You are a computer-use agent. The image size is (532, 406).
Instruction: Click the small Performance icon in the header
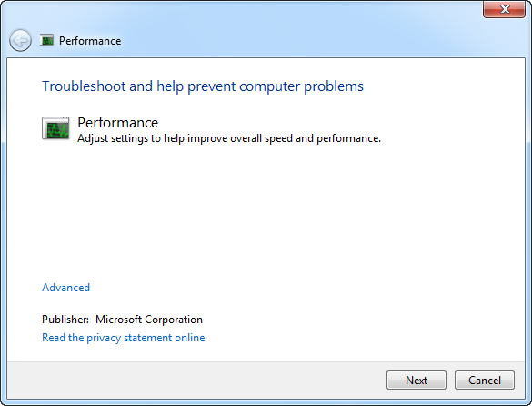[46, 40]
